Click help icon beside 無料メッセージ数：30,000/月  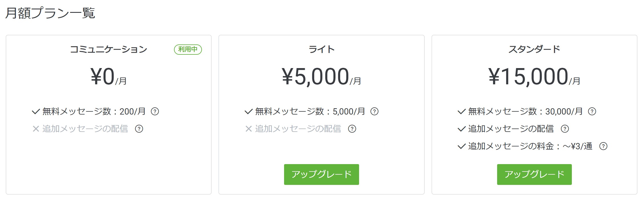(x=592, y=111)
